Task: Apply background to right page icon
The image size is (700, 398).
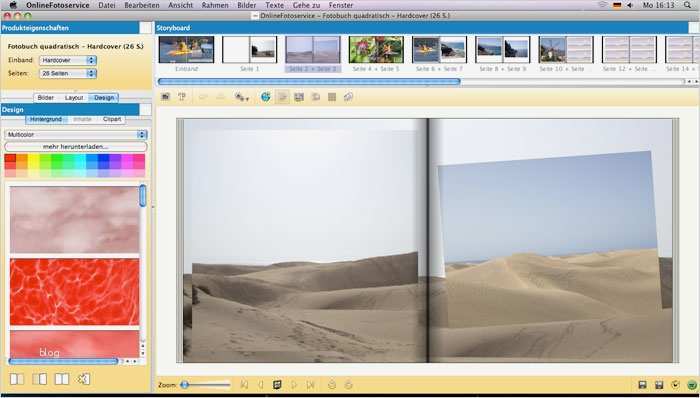Action: [39, 379]
